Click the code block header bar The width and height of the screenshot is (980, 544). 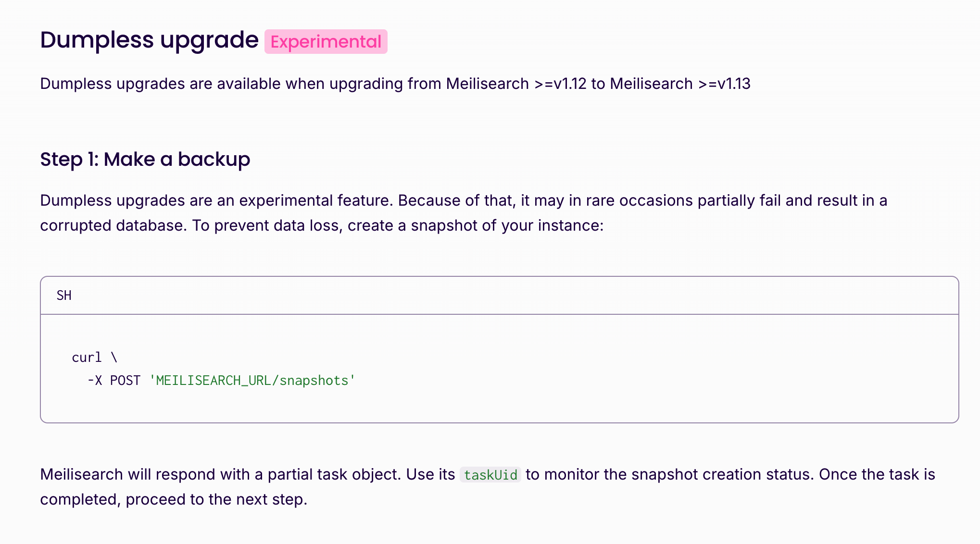500,296
